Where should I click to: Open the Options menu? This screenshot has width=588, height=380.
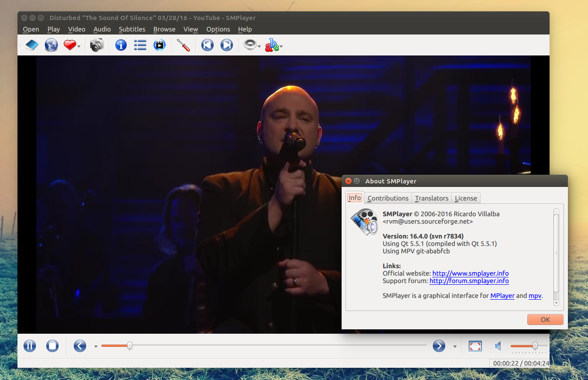[x=218, y=29]
